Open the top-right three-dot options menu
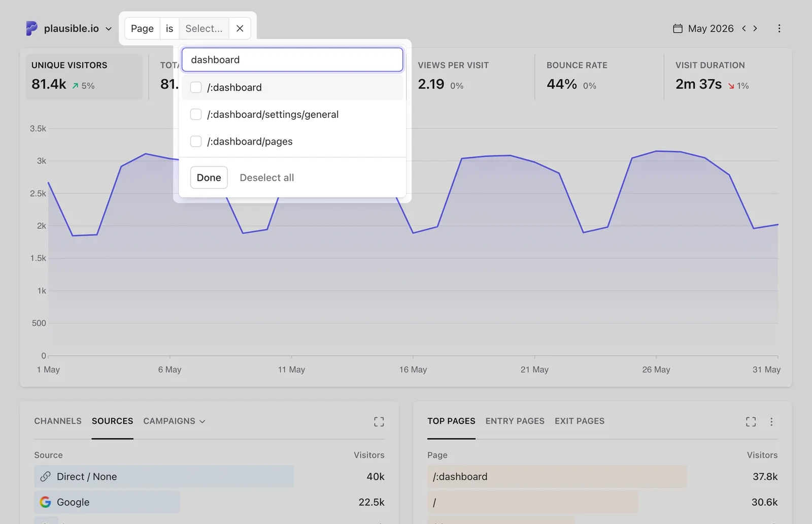This screenshot has width=812, height=524. click(779, 28)
